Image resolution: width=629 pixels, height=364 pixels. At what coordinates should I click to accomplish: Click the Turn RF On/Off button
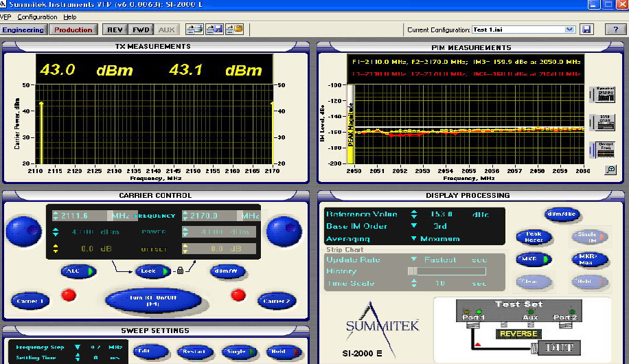point(153,301)
